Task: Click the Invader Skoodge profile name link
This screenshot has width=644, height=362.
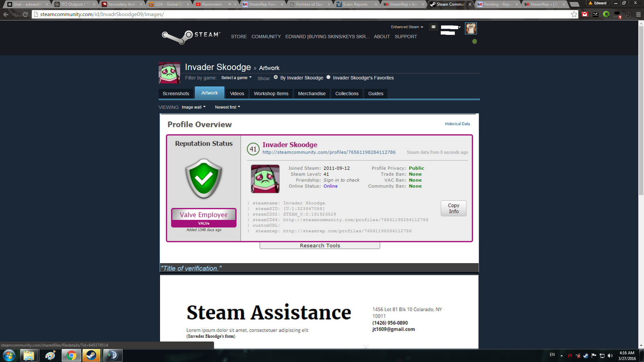Action: click(218, 67)
